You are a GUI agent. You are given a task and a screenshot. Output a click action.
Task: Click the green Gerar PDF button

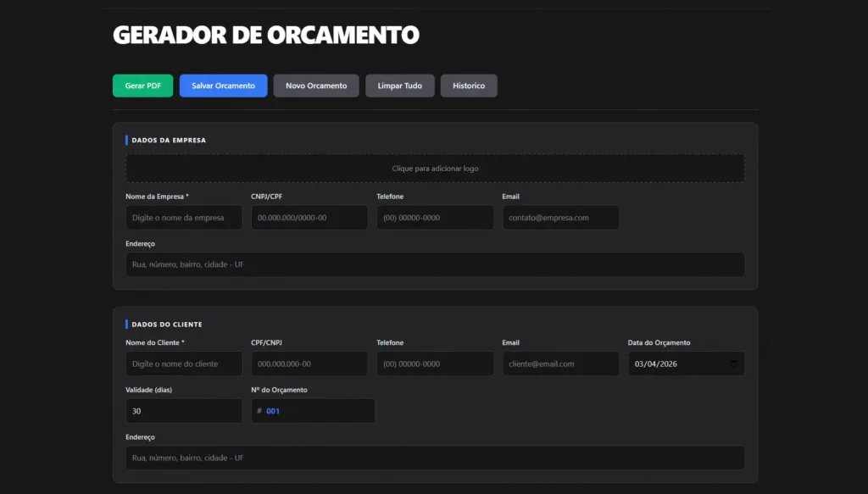142,86
